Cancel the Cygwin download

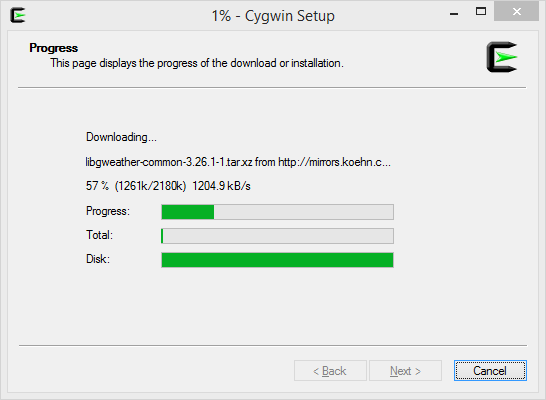(x=490, y=370)
